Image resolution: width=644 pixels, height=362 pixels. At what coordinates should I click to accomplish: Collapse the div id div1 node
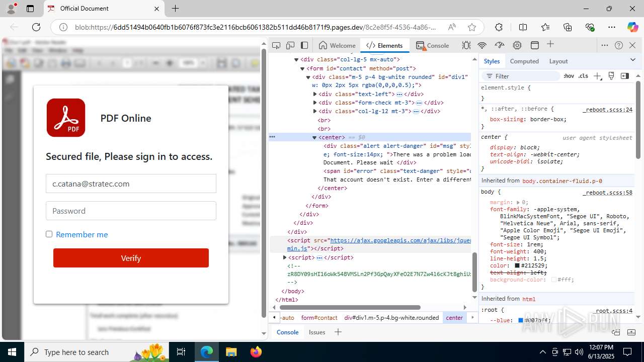[x=308, y=77]
